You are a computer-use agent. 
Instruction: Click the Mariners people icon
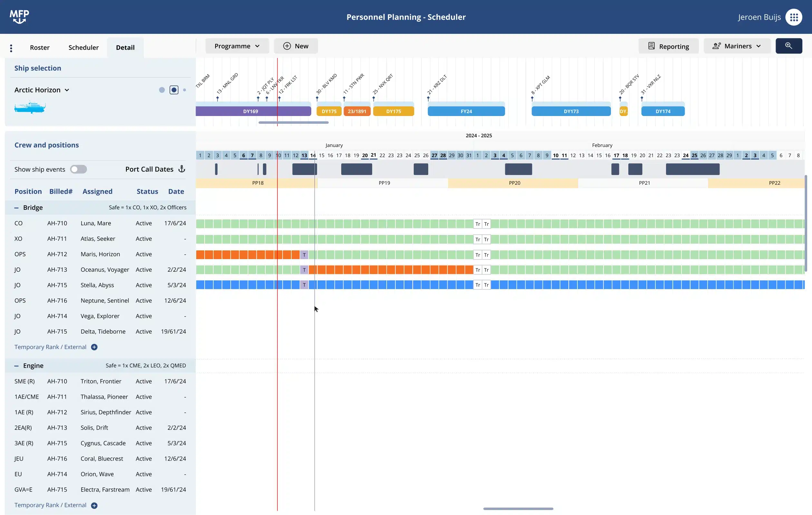pos(717,46)
